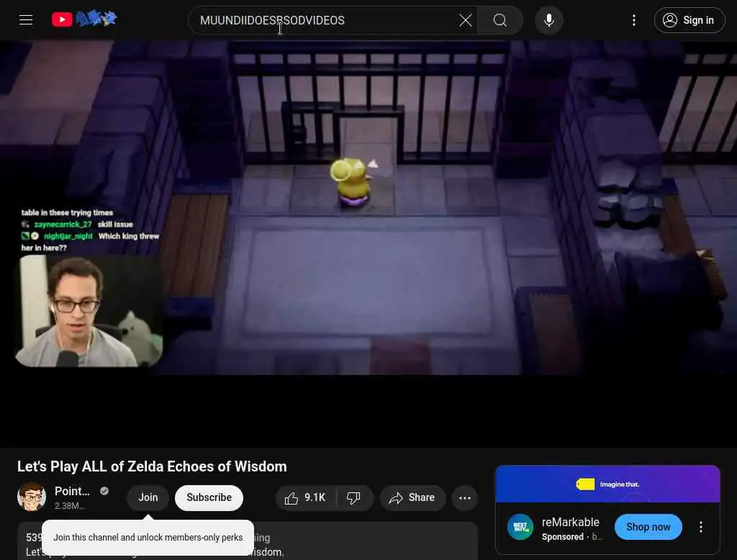This screenshot has height=560, width=737.
Task: Open the reMarkable sponsored title
Action: pyautogui.click(x=570, y=522)
